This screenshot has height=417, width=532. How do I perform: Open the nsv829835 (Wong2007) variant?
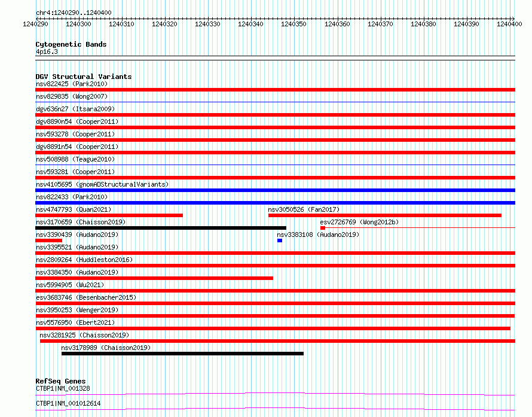(x=72, y=96)
